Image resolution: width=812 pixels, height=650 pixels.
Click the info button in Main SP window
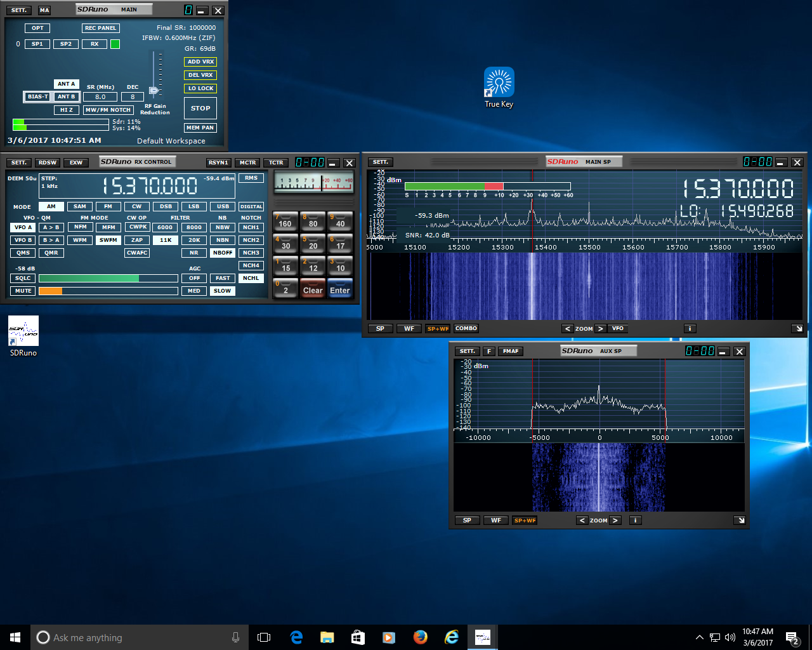[690, 329]
